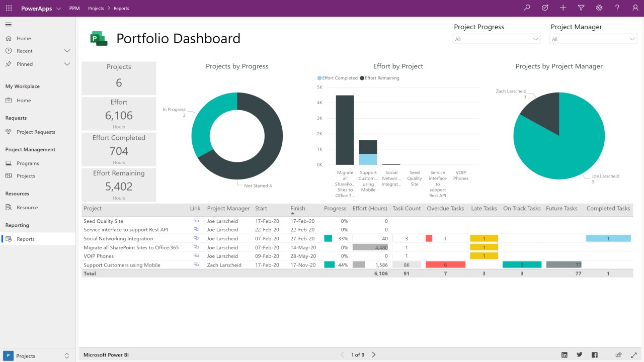Click red overdue tasks bar showing 6
The height and width of the screenshot is (362, 644).
coord(445,264)
